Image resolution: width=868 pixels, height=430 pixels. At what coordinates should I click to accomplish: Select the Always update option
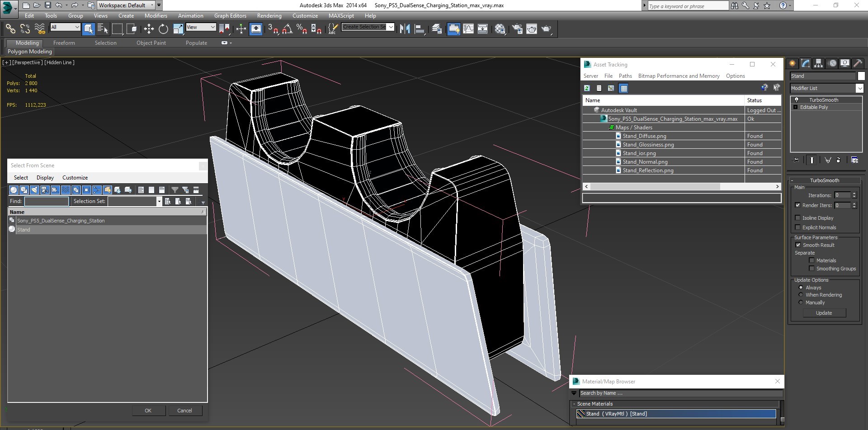click(801, 288)
